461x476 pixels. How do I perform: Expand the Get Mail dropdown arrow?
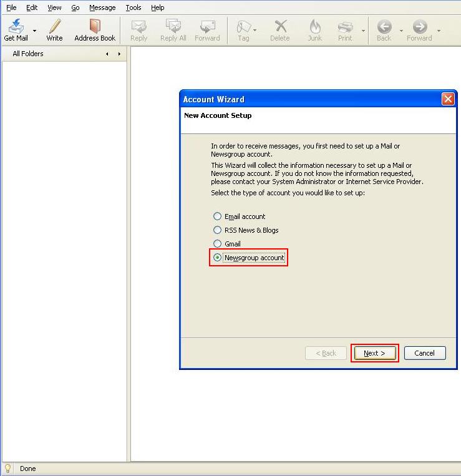coord(34,31)
